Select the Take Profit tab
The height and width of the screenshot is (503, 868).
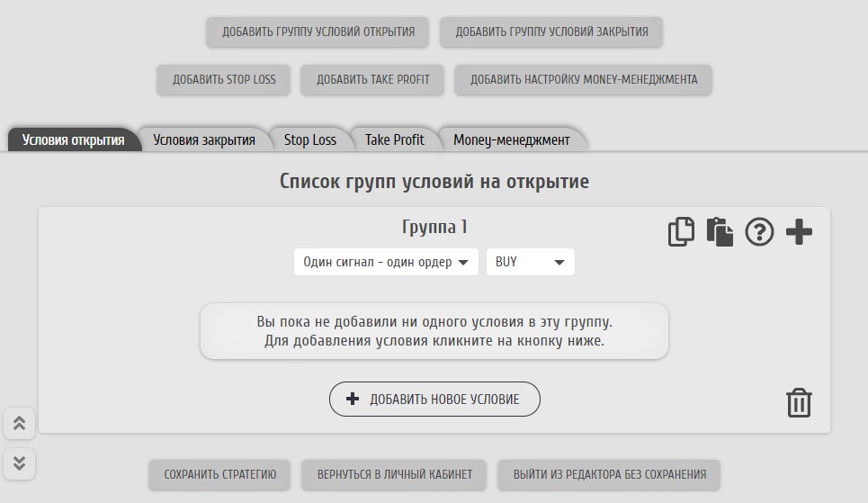(394, 139)
